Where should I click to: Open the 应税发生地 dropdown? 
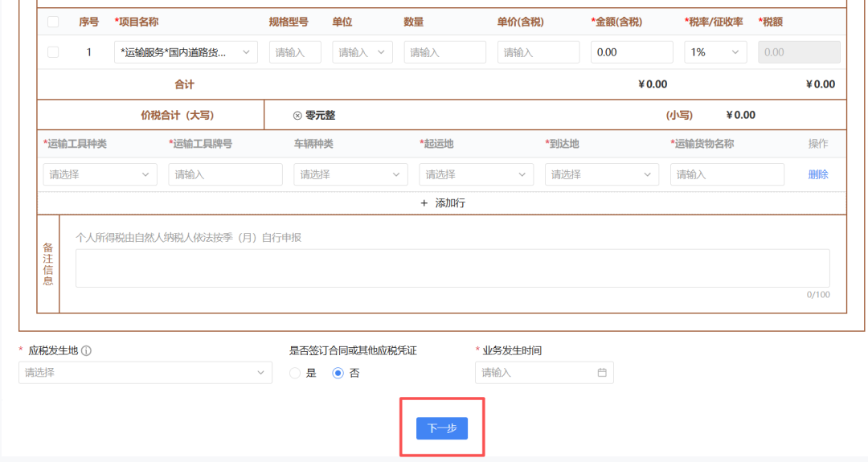[145, 373]
